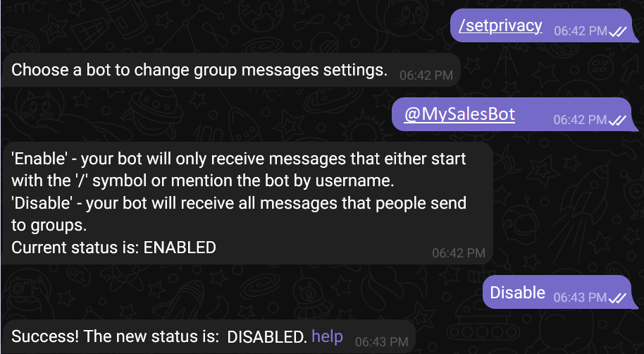
Task: Click the 'to groups.' line in the explanation
Action: (49, 225)
